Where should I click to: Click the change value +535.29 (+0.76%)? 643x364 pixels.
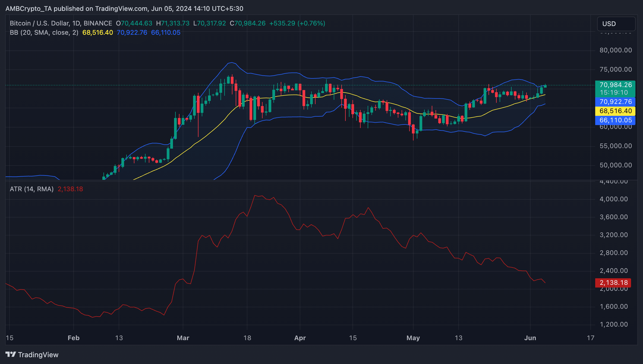point(297,23)
